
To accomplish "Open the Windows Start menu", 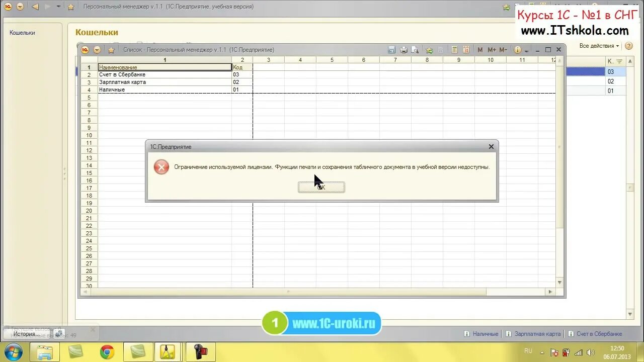I will (x=13, y=351).
